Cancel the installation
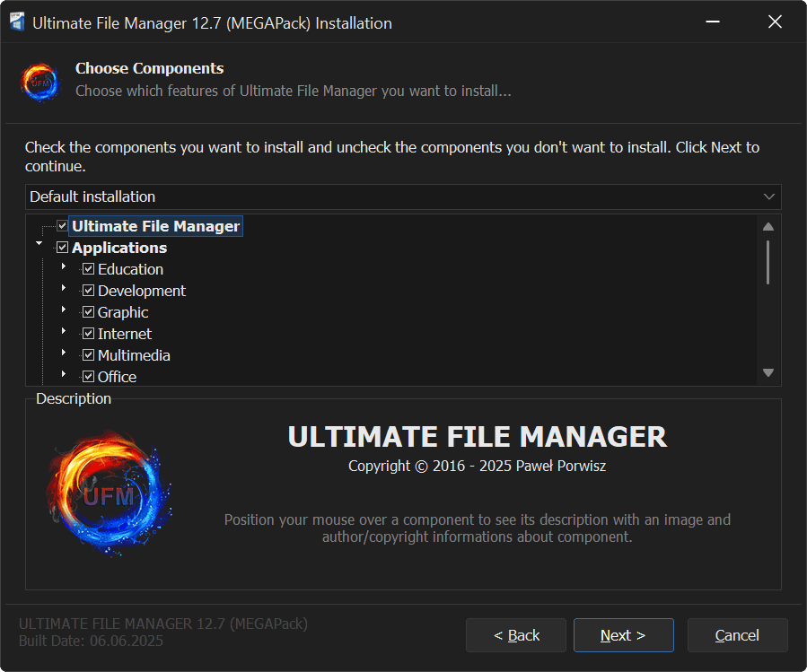Viewport: 807px width, 672px height. click(737, 635)
